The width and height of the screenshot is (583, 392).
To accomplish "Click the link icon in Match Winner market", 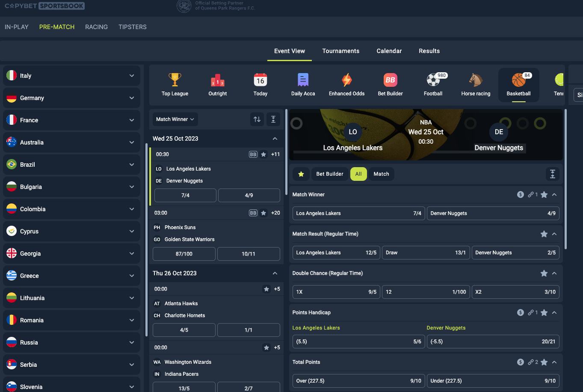I will point(531,195).
